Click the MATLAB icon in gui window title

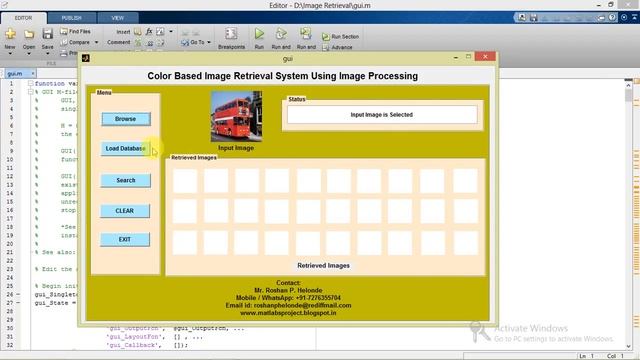pos(86,58)
